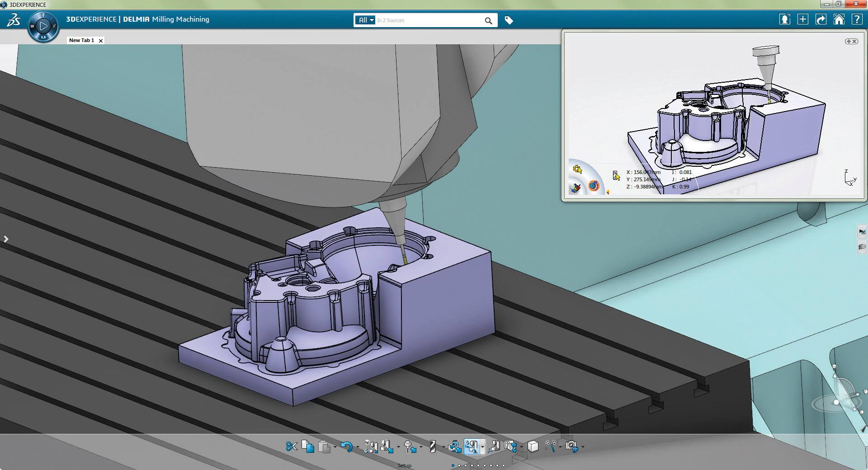This screenshot has width=868, height=470.
Task: Open the machine simulation dropdown arrow
Action: 482,447
